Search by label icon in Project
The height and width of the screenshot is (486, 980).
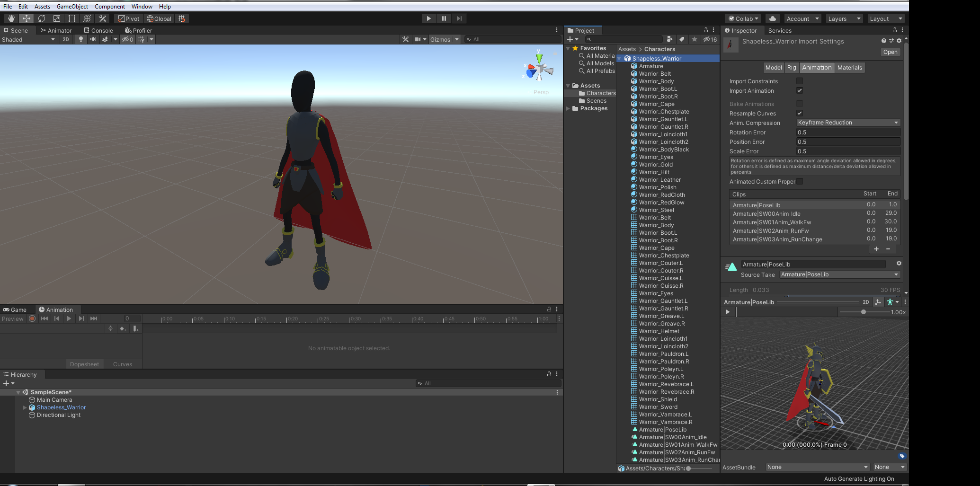[x=682, y=39]
